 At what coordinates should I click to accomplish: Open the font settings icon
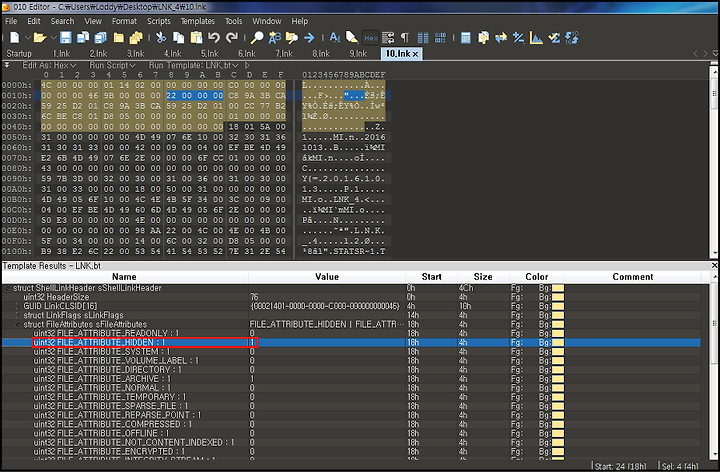335,38
